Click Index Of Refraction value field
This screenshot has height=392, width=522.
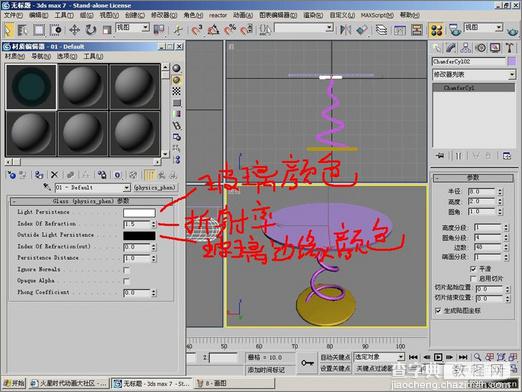(x=137, y=224)
